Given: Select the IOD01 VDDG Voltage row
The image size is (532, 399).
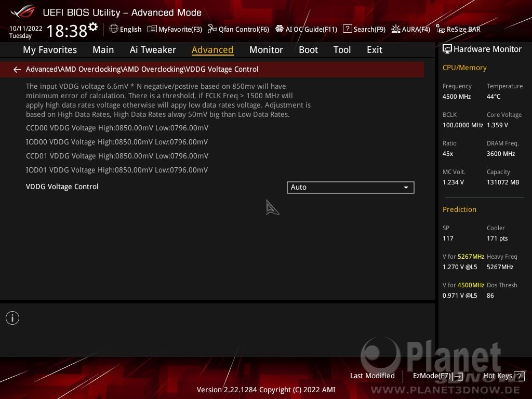Looking at the screenshot, I should [117, 170].
